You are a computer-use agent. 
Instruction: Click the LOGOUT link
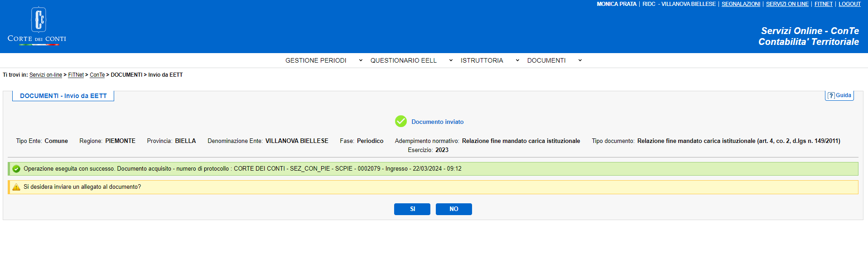849,4
